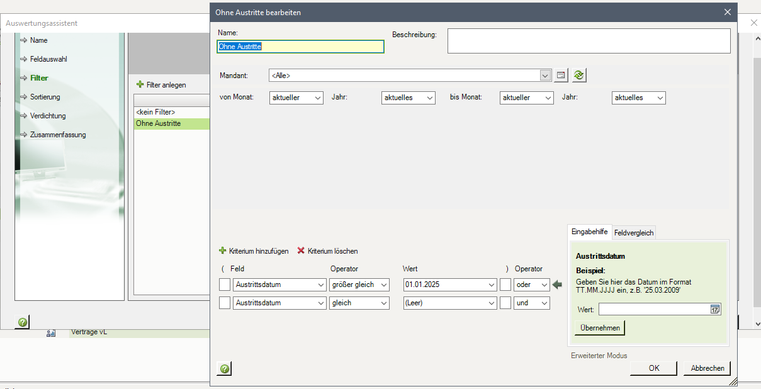Select Filter step in assistant sidebar
Screen dimensions: 761x389
click(39, 78)
